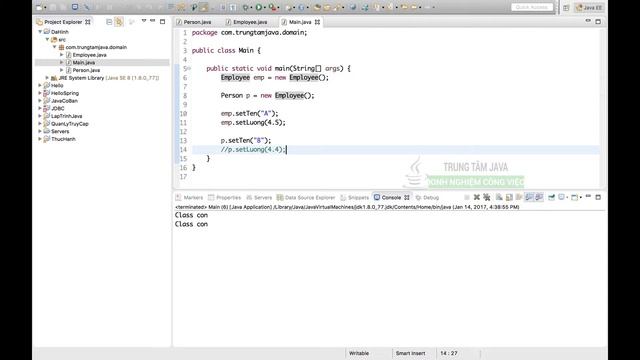This screenshot has width=640, height=360.
Task: Click line 14 commented setLuong code
Action: 253,149
